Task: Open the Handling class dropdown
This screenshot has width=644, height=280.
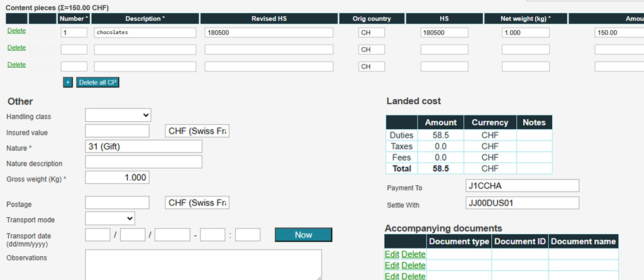Action: tap(118, 115)
